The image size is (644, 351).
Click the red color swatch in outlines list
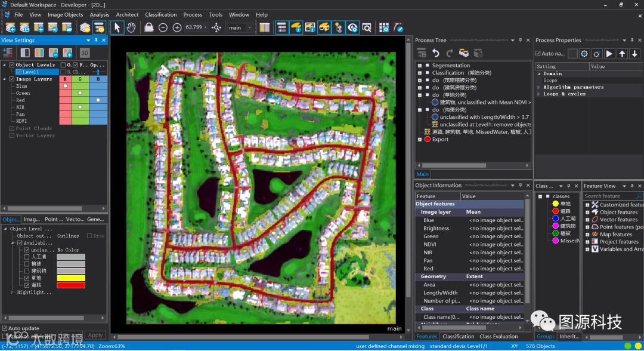tap(71, 285)
